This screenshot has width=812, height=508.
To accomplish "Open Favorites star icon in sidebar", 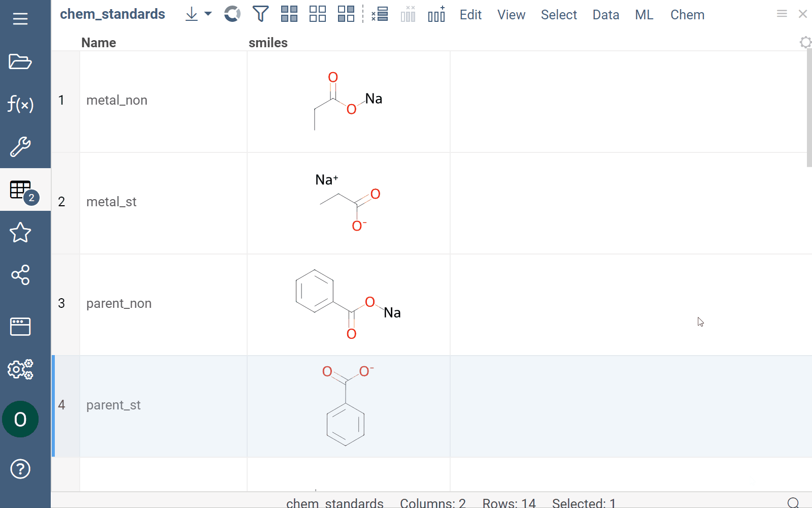I will [20, 233].
